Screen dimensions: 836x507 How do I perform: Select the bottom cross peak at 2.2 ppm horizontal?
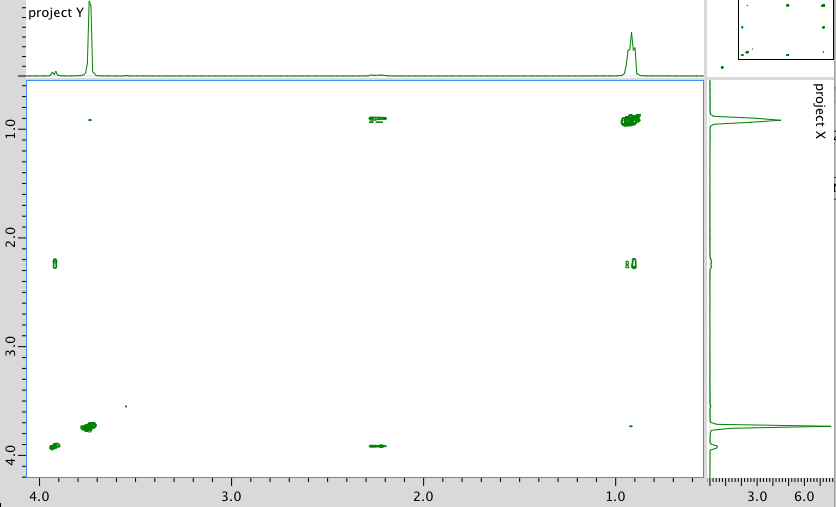point(377,446)
